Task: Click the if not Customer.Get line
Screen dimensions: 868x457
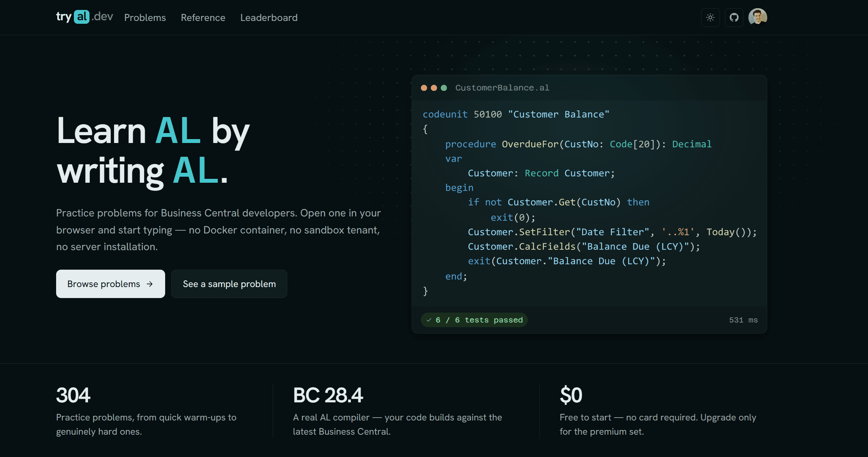Action: coord(559,202)
